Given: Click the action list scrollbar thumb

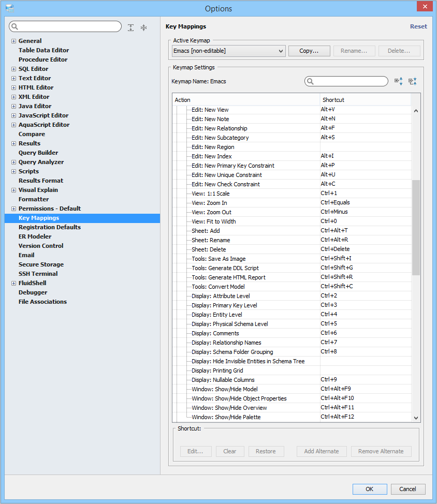Looking at the screenshot, I should [x=416, y=228].
